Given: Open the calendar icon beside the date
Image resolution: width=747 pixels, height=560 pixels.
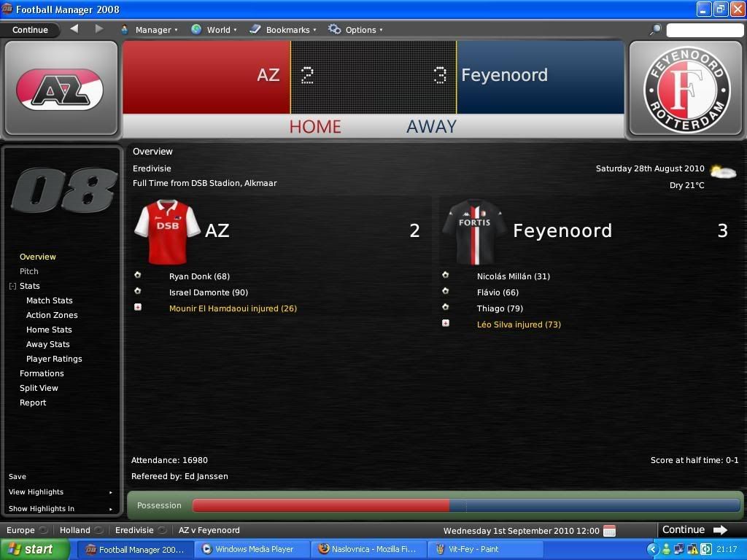Looking at the screenshot, I should (609, 531).
